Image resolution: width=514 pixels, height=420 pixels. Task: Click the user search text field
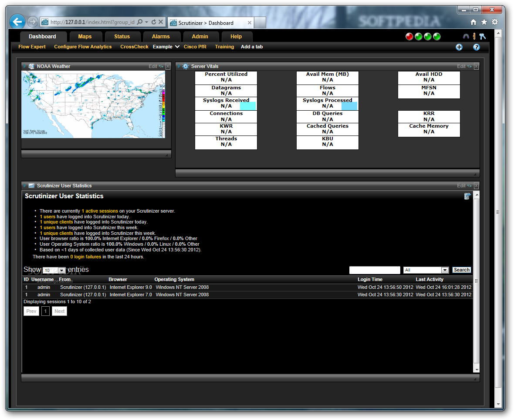tap(375, 270)
